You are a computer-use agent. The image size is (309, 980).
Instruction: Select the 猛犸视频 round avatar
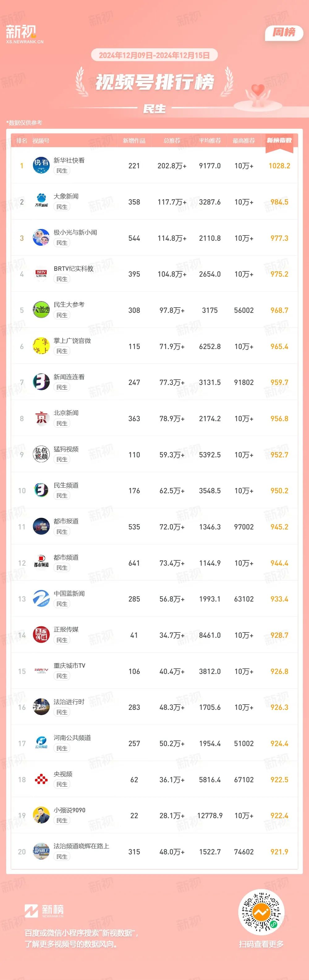(x=41, y=455)
